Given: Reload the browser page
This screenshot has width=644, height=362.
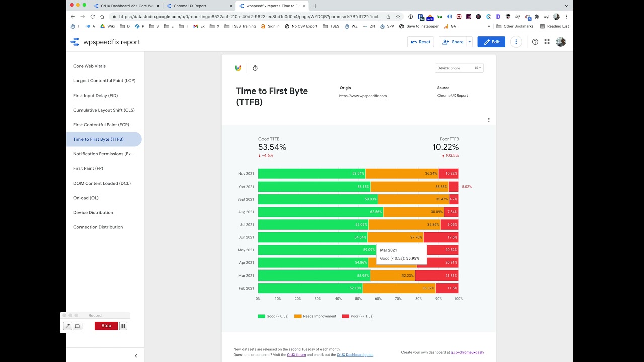Looking at the screenshot, I should pyautogui.click(x=93, y=16).
